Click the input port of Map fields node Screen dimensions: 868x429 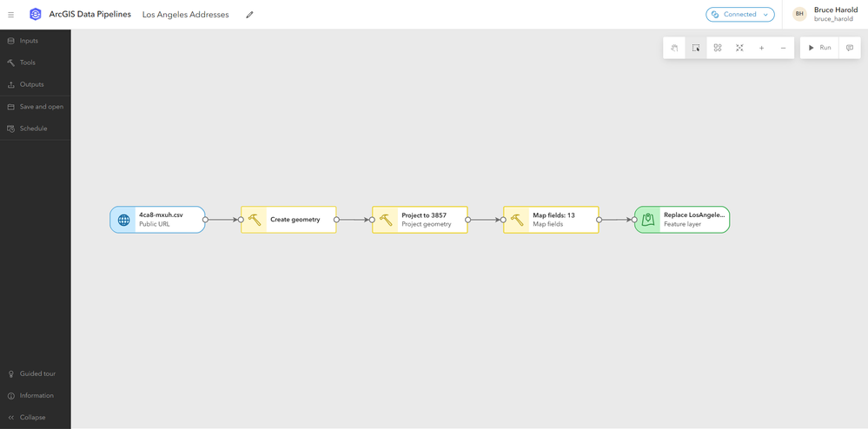coord(503,220)
